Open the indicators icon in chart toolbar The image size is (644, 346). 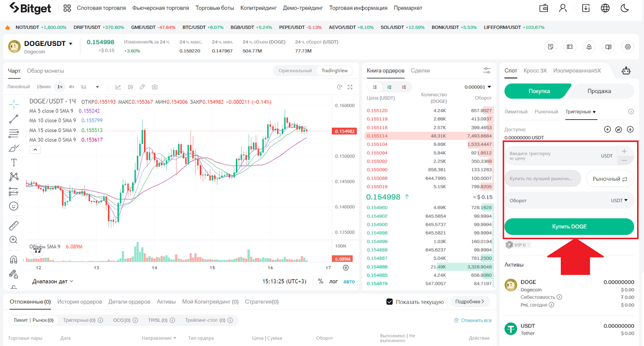pos(118,87)
